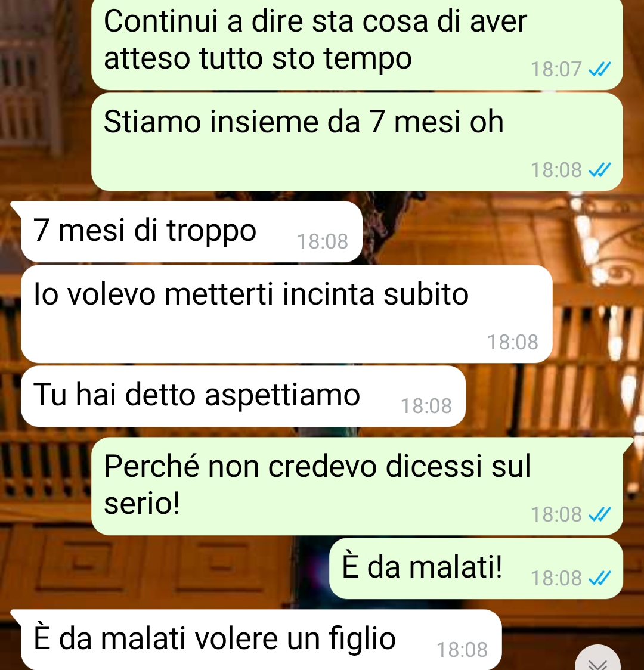This screenshot has height=670, width=644.
Task: Tap the scroll-to-bottom double chevron button
Action: click(597, 660)
